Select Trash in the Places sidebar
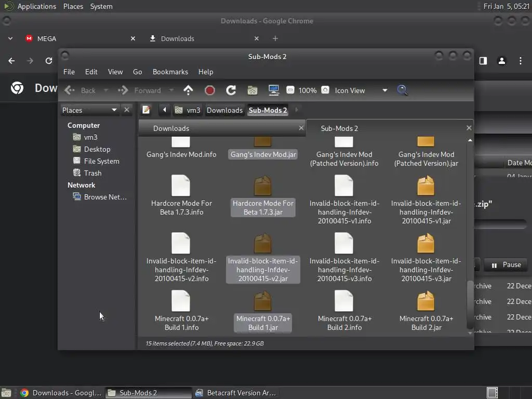The width and height of the screenshot is (532, 399). (92, 173)
